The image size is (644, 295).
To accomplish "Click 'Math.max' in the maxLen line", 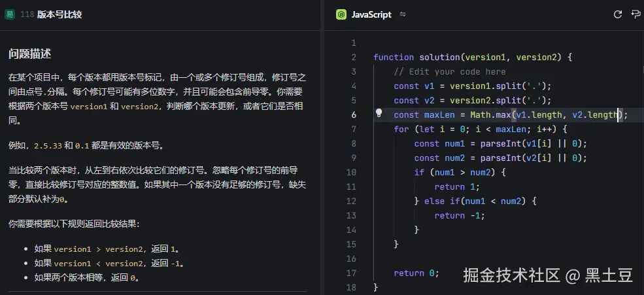I will coord(490,115).
